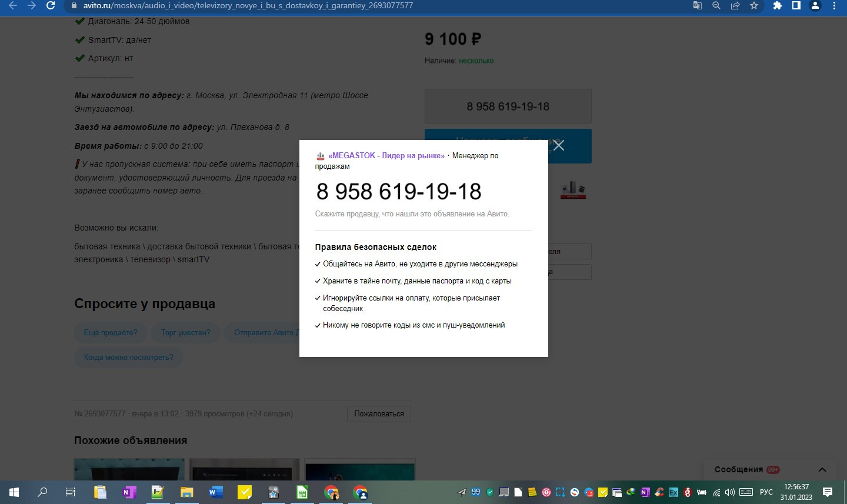Image resolution: width=847 pixels, height=504 pixels.
Task: Open the volume control in the tray
Action: pos(730,492)
